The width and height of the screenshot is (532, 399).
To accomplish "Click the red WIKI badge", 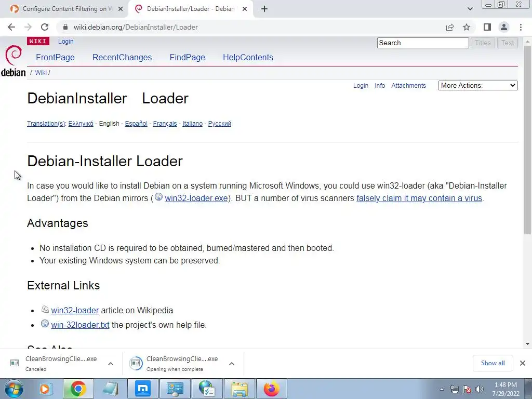I will tap(38, 41).
